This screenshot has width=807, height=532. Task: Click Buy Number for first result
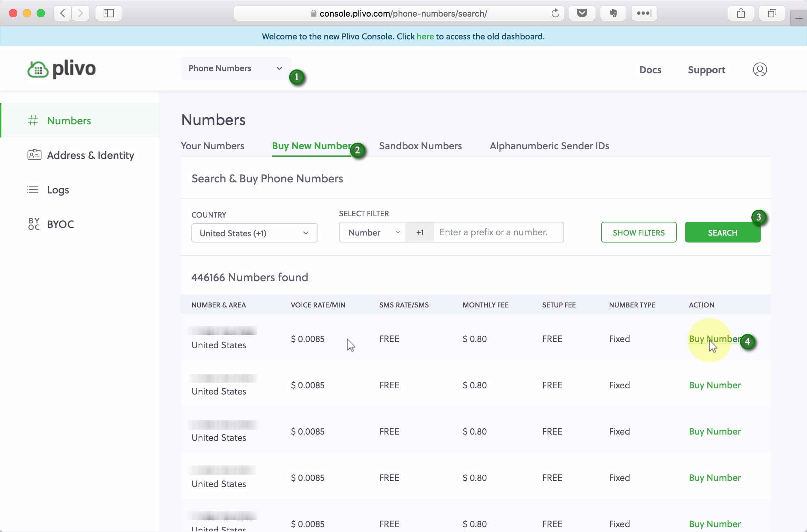pos(715,339)
